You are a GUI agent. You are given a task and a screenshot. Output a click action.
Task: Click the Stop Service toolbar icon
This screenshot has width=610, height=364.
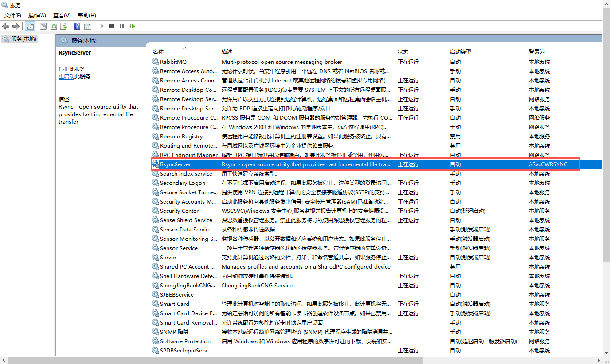click(112, 26)
